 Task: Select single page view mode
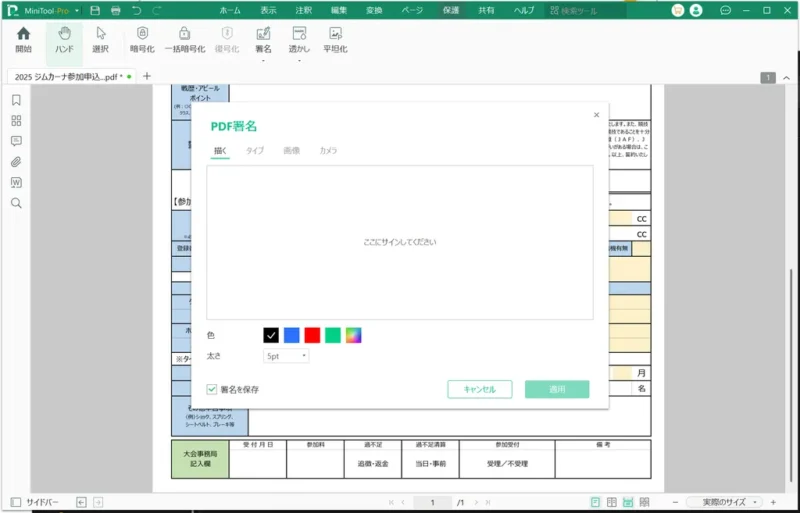(x=595, y=502)
